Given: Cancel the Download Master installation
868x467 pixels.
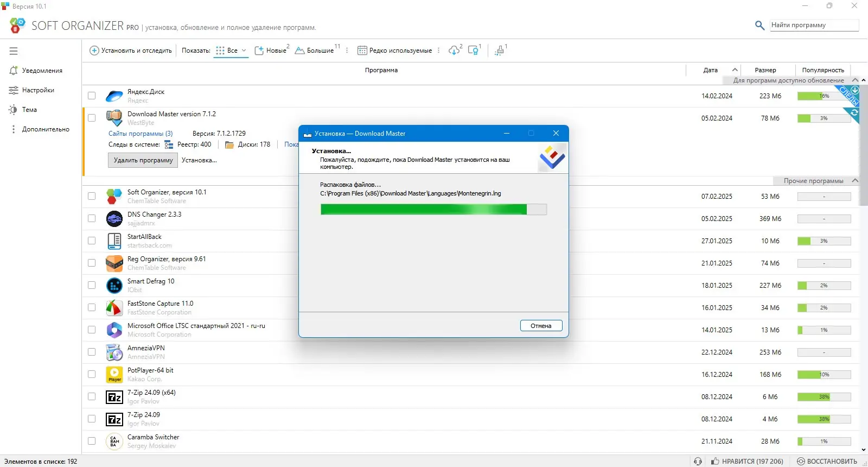Looking at the screenshot, I should click(x=541, y=326).
